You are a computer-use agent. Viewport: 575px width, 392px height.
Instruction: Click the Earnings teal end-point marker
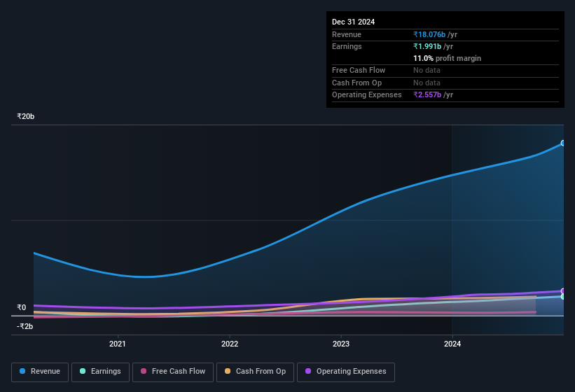click(563, 296)
